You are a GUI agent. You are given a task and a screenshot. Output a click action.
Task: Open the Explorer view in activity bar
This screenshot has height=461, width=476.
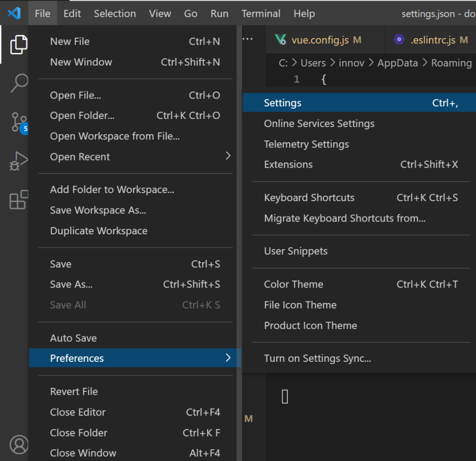18,45
